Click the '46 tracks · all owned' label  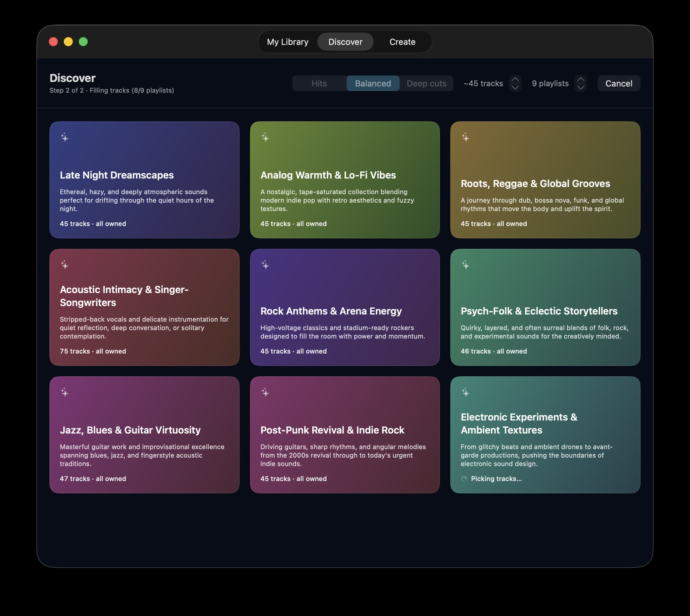(494, 351)
